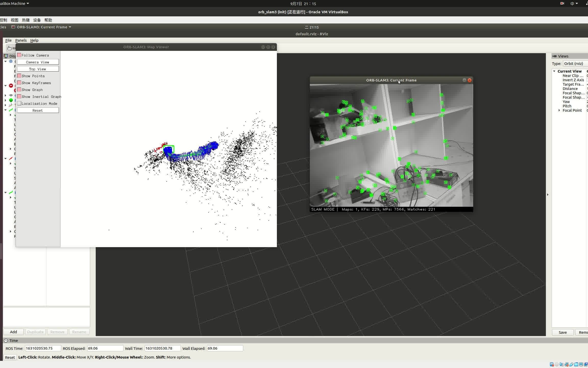Open the VirtualBox 视图 menu
The width and height of the screenshot is (588, 368).
coord(15,20)
